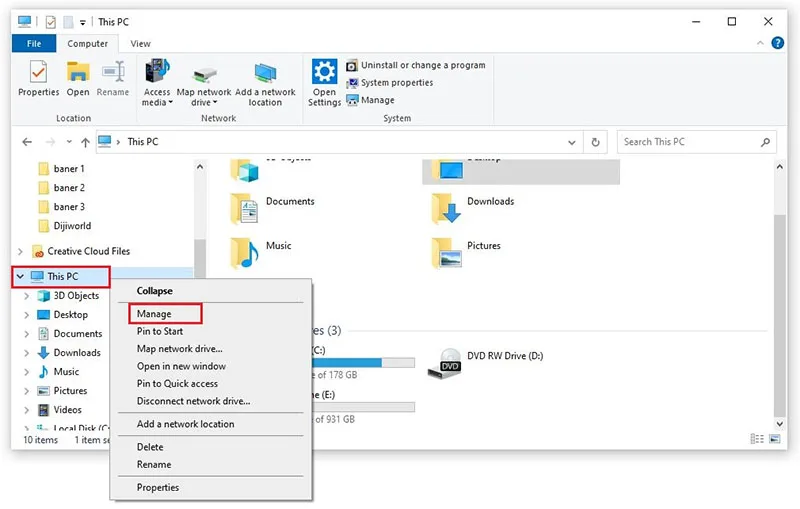Image resolution: width=800 pixels, height=509 pixels.
Task: Click the search magnifier icon
Action: pos(765,142)
